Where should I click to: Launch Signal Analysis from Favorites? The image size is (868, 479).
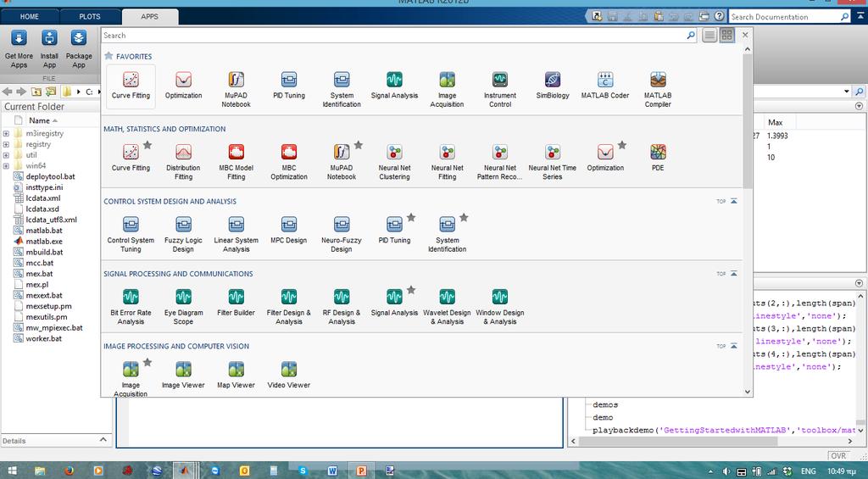pyautogui.click(x=394, y=86)
